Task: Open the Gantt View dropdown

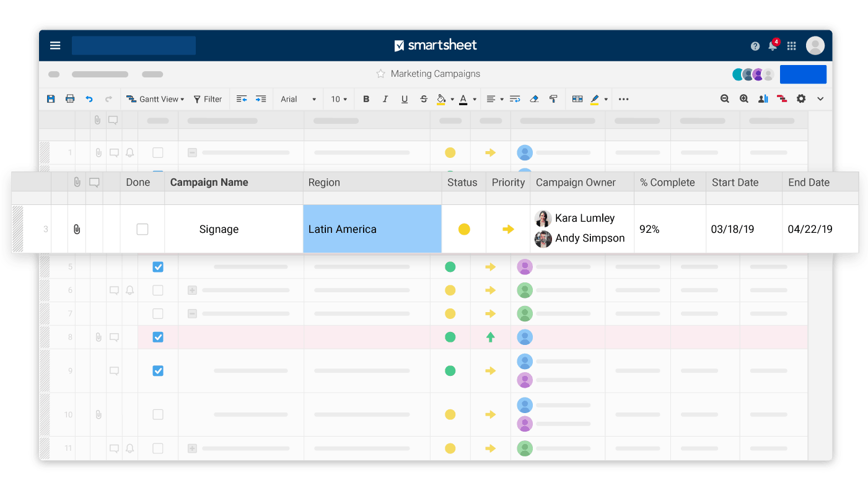Action: pyautogui.click(x=156, y=99)
